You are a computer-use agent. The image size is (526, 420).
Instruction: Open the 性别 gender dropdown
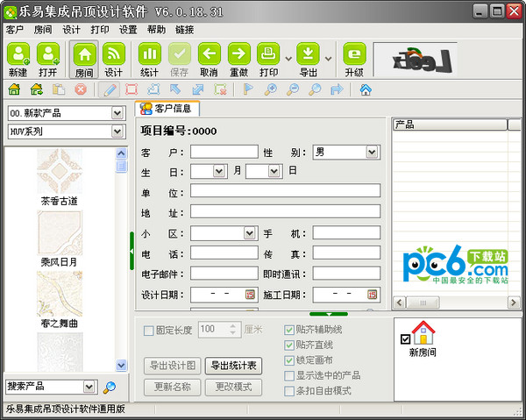click(x=373, y=153)
